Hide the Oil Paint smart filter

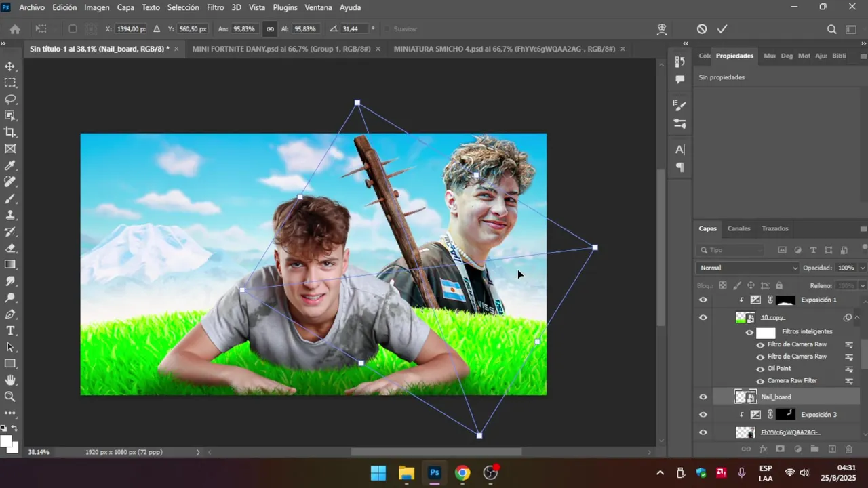(760, 369)
